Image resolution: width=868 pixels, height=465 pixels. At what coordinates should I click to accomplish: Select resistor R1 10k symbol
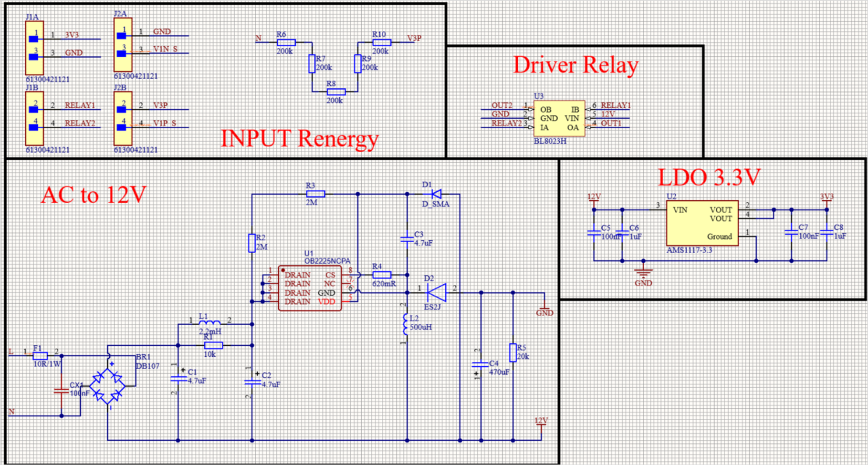point(213,345)
